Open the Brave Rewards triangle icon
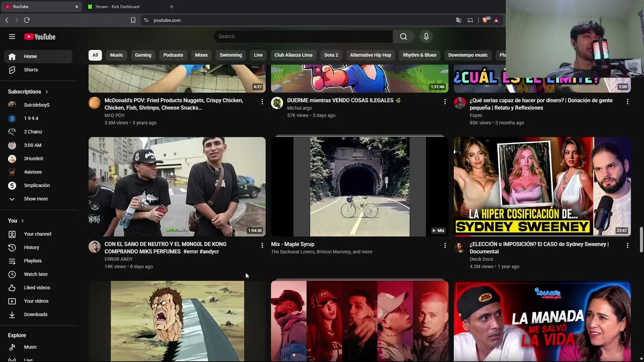The image size is (644, 362). click(496, 20)
